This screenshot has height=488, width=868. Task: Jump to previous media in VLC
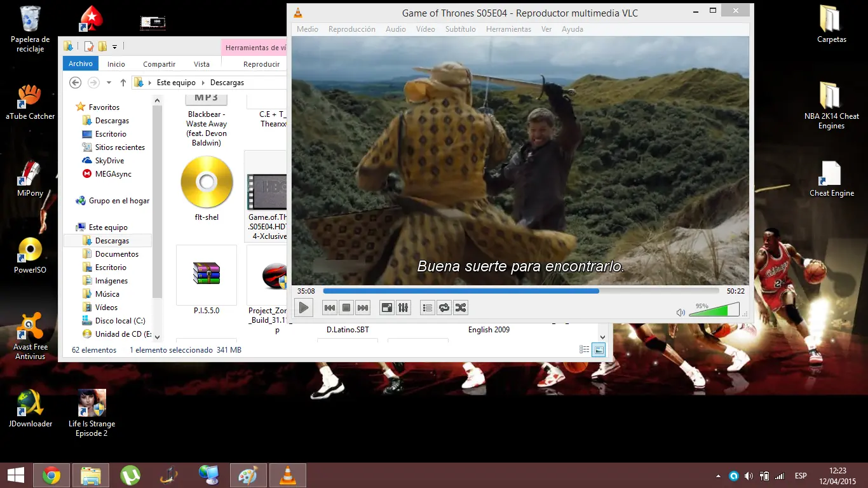click(330, 308)
